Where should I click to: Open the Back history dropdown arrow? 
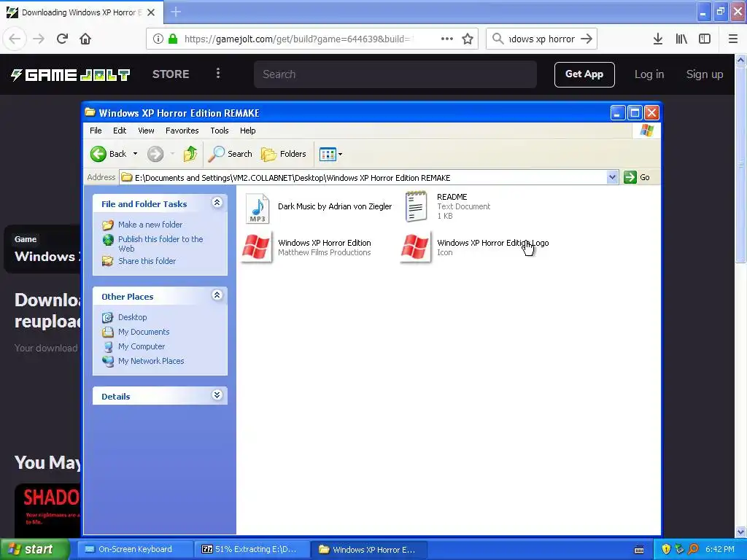coord(135,154)
